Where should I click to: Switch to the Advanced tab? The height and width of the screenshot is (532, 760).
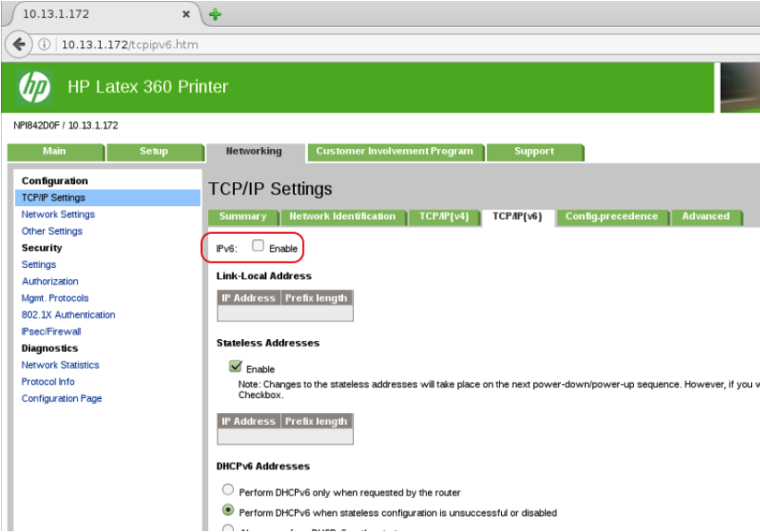tap(706, 216)
